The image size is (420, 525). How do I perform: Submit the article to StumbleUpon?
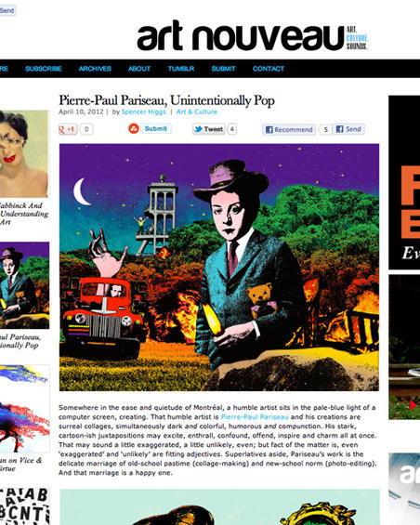[x=156, y=128]
